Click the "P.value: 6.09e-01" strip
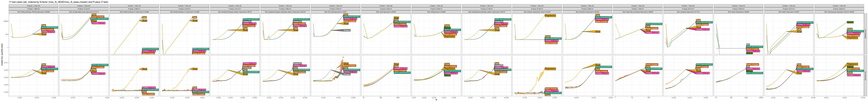 click(x=436, y=9)
